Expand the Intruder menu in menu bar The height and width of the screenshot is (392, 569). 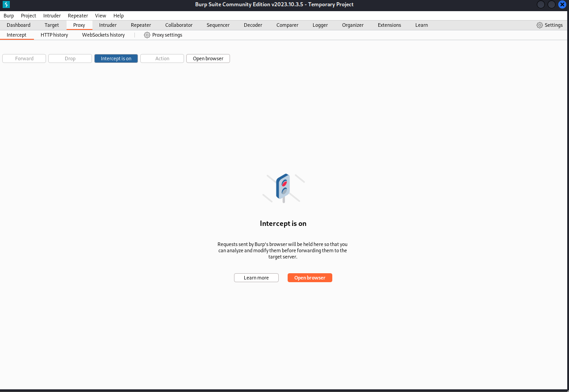click(x=52, y=16)
